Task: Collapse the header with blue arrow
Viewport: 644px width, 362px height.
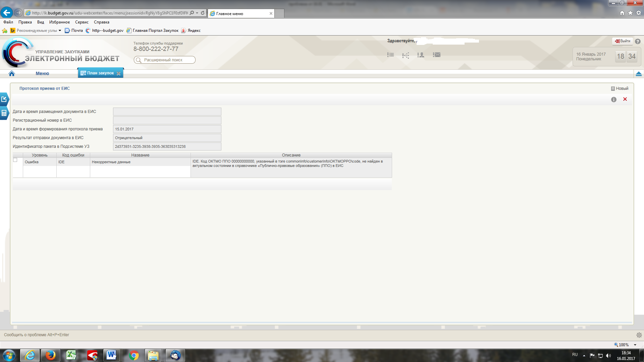Action: tap(639, 74)
